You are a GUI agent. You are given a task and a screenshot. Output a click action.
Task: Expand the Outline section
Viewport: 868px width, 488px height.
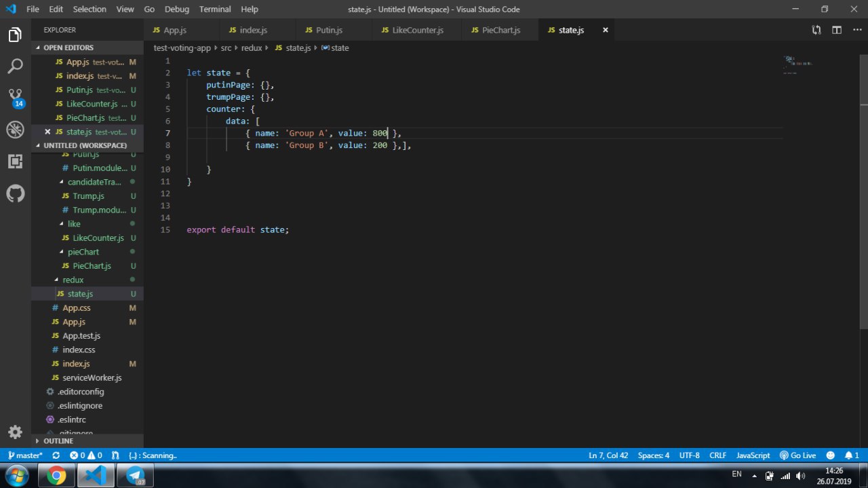58,441
